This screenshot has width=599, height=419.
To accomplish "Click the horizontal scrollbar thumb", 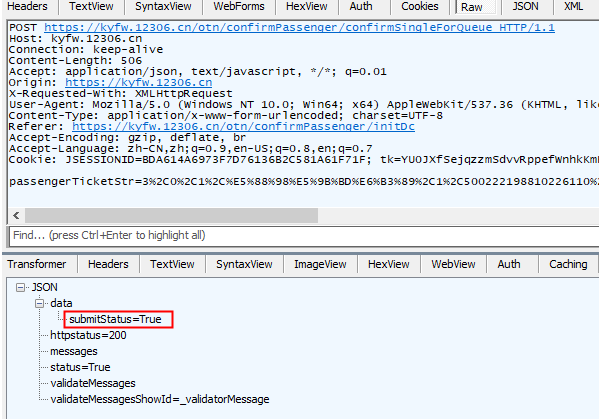I will pos(171,215).
